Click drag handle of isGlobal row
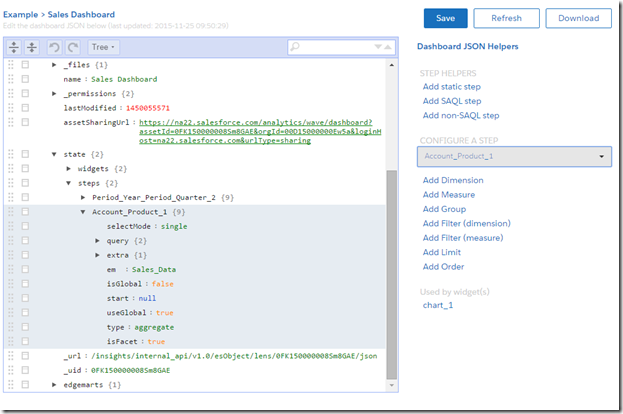 [11, 284]
